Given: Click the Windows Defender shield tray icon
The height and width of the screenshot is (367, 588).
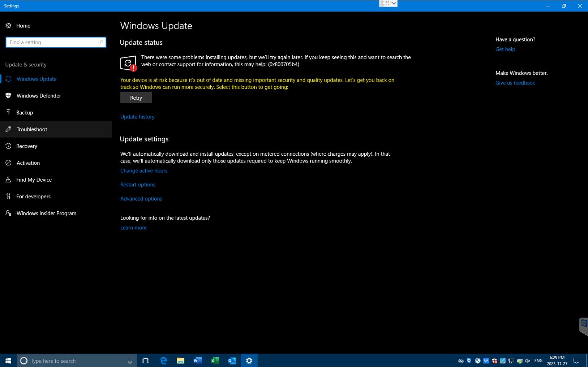Looking at the screenshot, I should pyautogui.click(x=494, y=360).
